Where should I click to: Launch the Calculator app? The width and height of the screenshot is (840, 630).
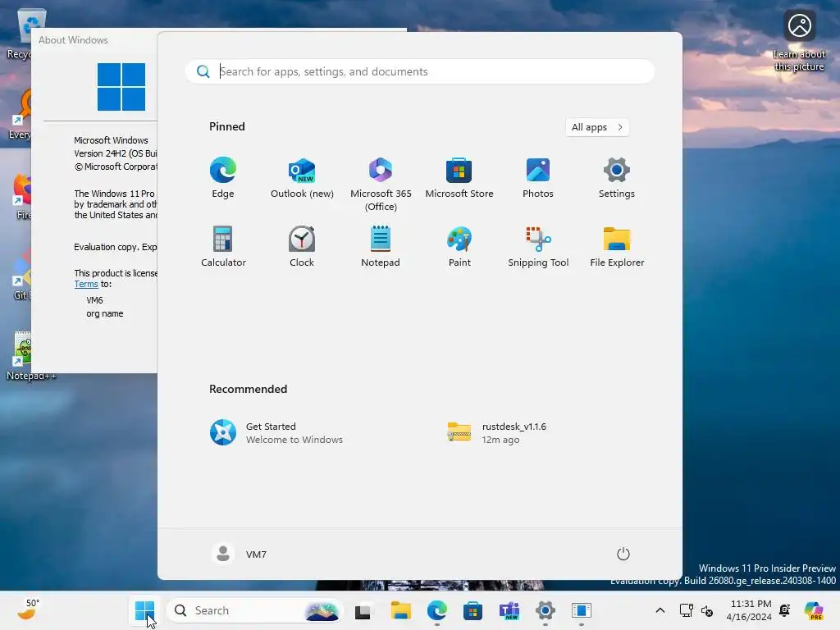click(x=223, y=246)
